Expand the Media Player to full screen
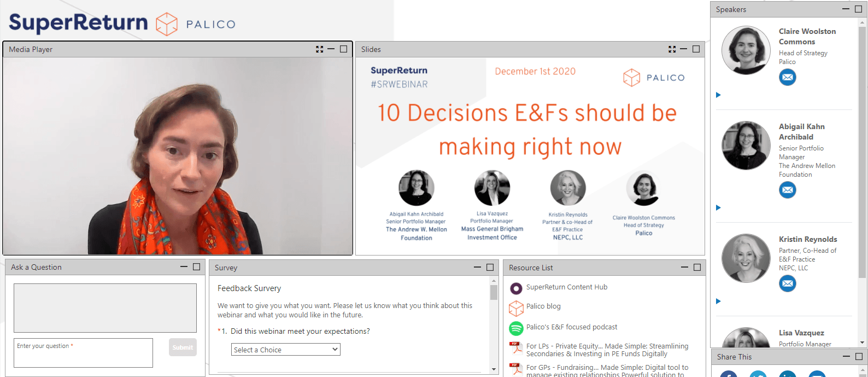868x377 pixels. pos(320,49)
